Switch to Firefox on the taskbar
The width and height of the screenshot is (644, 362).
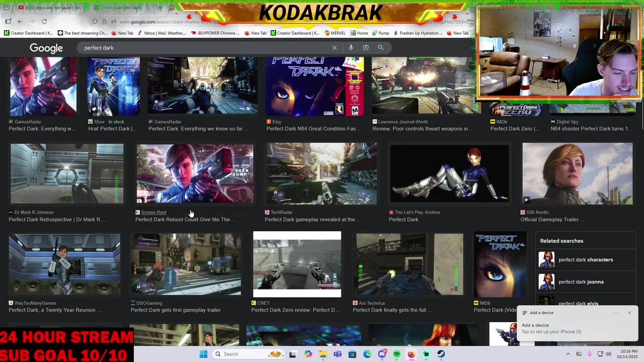pos(412,354)
